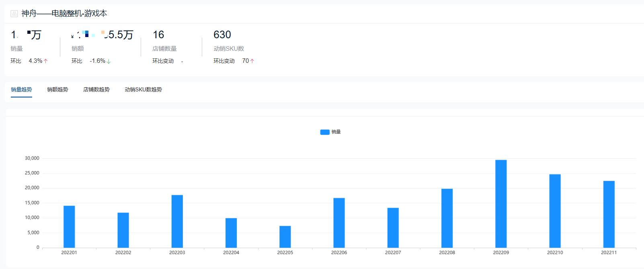Click the 202211 x-axis label

609,252
